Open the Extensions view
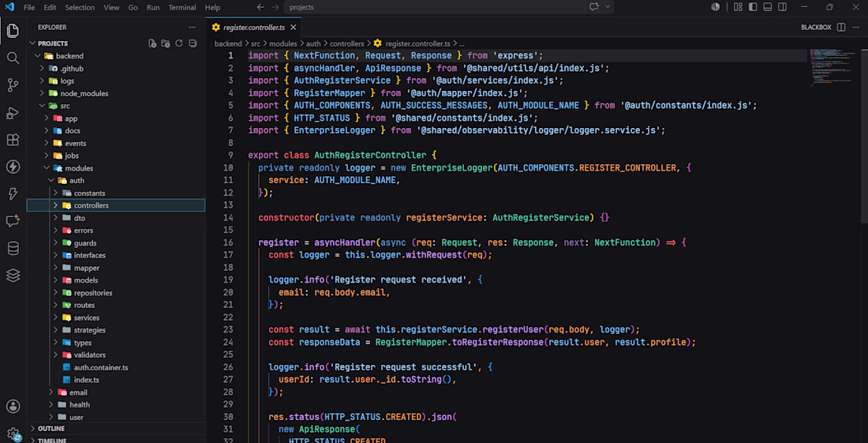Image resolution: width=868 pixels, height=443 pixels. [13, 140]
